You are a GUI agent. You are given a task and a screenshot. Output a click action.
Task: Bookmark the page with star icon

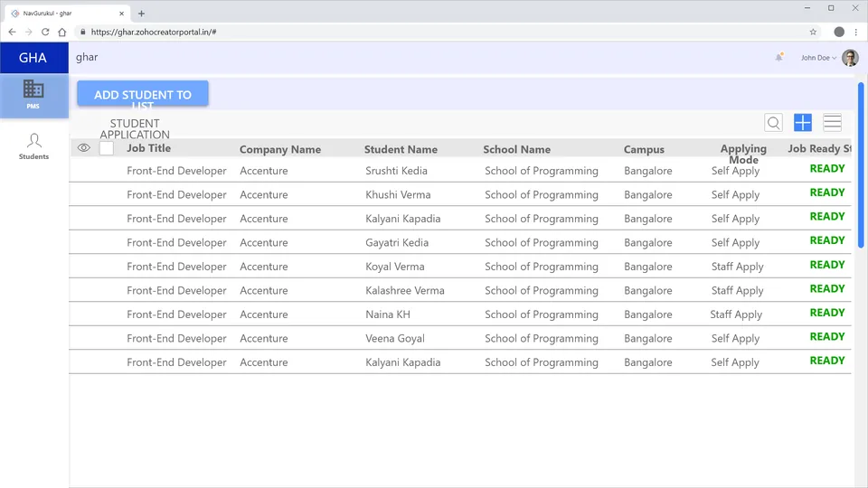click(813, 33)
